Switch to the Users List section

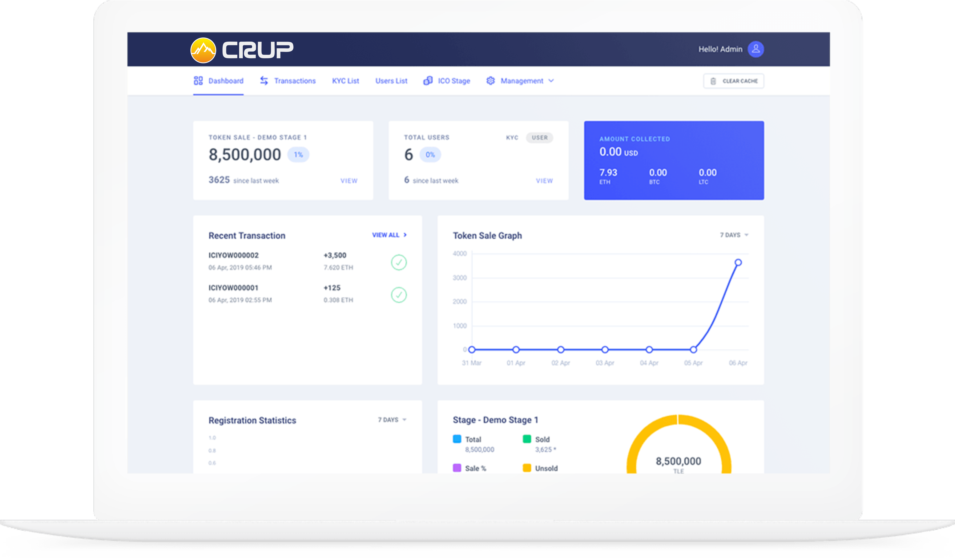coord(391,81)
